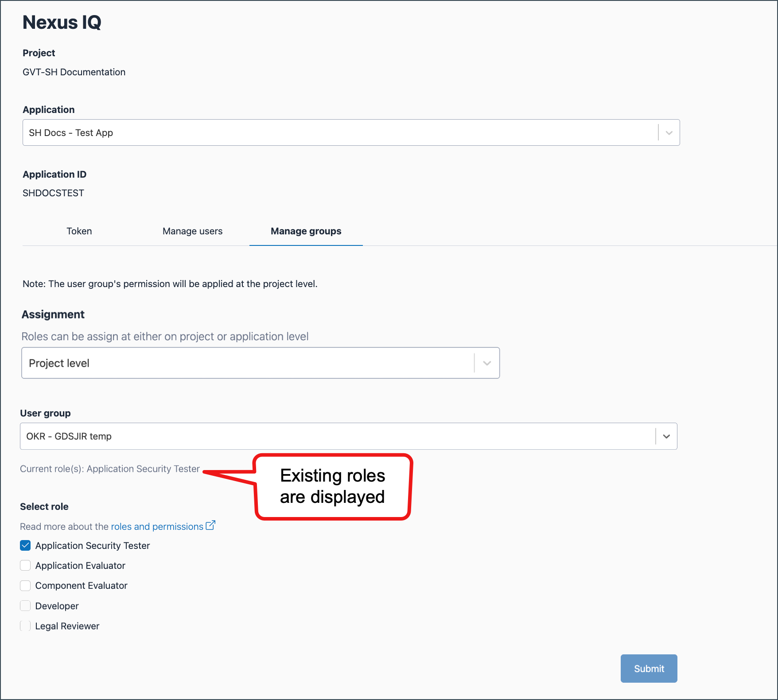Click the Legal Reviewer label
The image size is (778, 700).
[67, 626]
